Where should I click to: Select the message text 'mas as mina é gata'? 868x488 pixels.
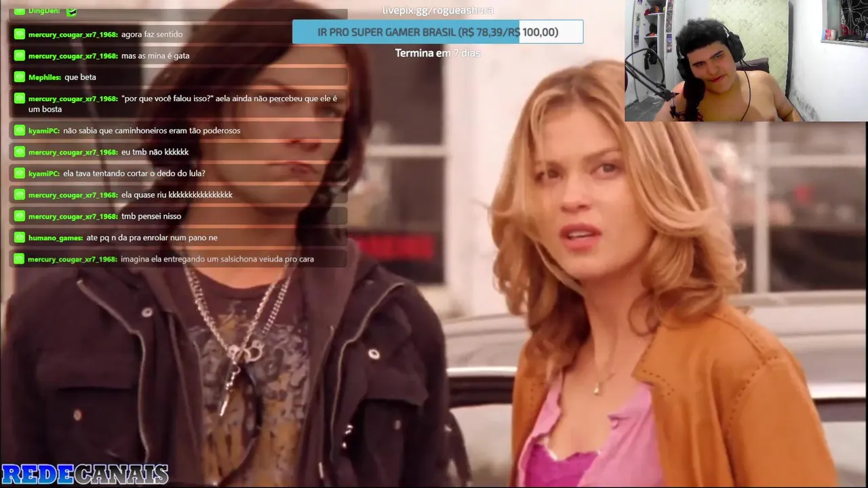(x=155, y=56)
